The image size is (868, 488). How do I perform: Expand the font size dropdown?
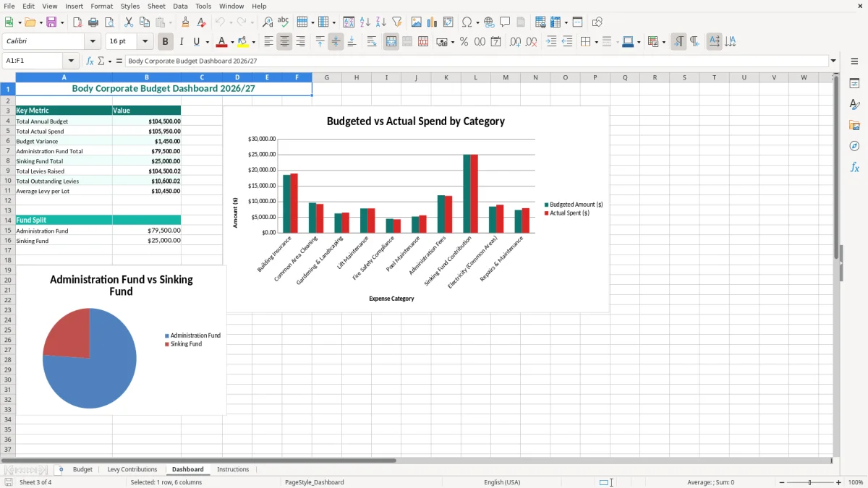click(x=145, y=42)
